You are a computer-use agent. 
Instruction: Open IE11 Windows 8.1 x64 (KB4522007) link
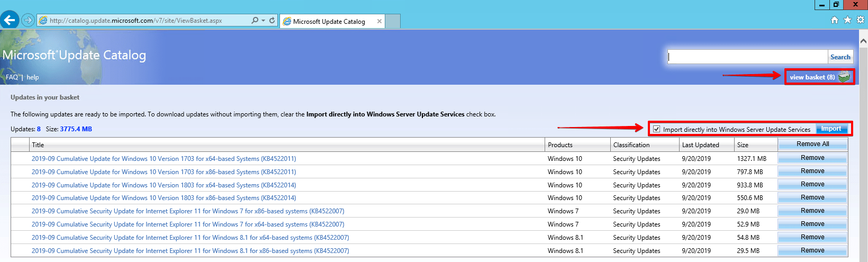pos(190,238)
